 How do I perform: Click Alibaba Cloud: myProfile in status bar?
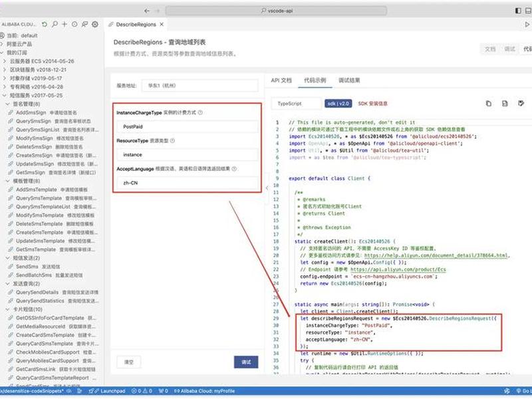[x=205, y=391]
